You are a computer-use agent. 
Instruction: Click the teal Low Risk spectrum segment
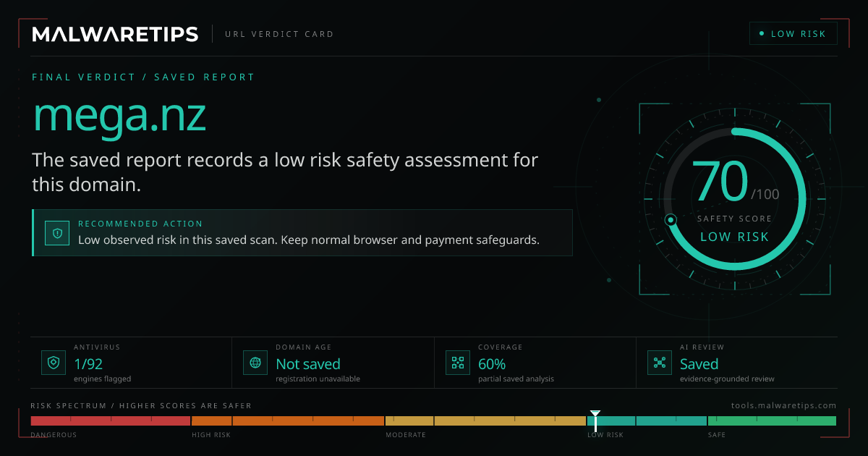(647, 421)
